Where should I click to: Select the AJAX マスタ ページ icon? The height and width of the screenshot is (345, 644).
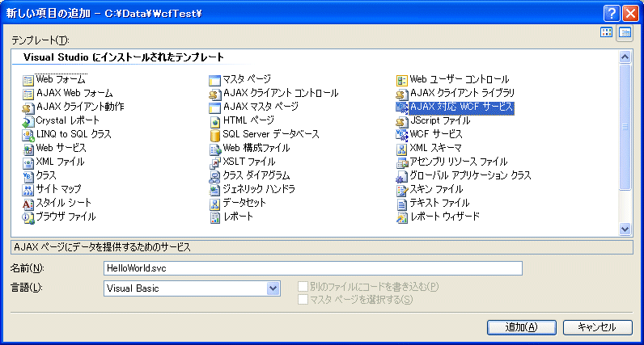click(x=215, y=108)
